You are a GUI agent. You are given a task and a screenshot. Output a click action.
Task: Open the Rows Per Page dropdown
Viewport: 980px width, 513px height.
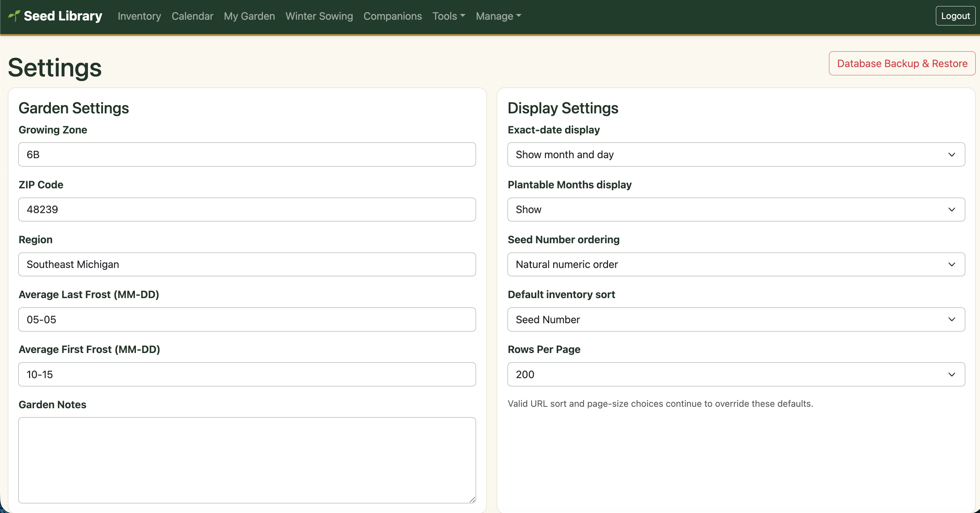(x=736, y=375)
